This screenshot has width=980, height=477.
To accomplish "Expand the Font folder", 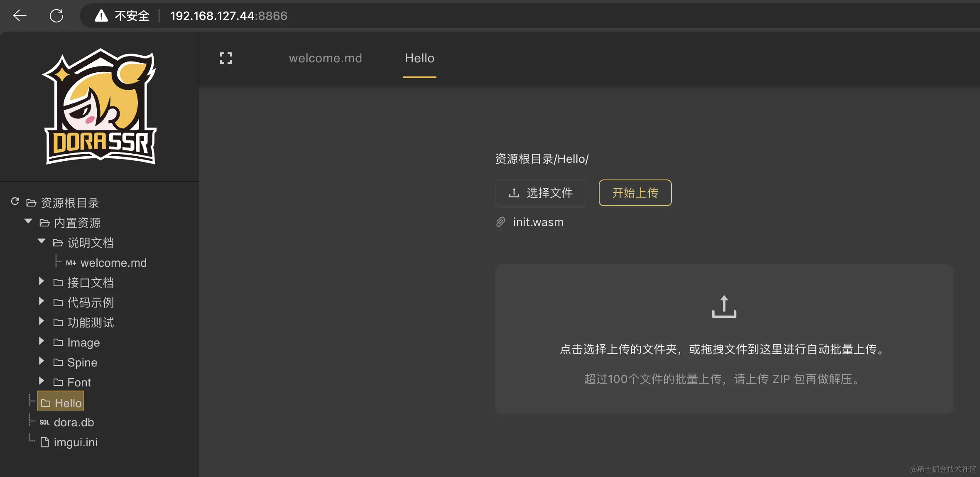I will point(41,381).
